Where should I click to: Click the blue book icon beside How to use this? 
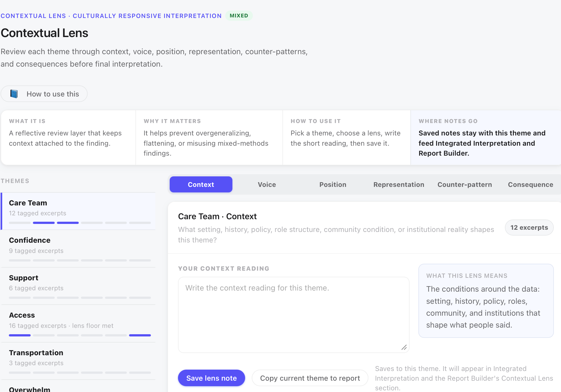click(x=14, y=94)
